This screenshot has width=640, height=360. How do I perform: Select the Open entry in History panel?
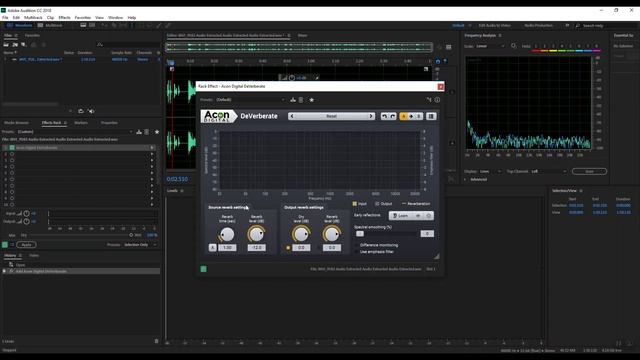(x=20, y=265)
